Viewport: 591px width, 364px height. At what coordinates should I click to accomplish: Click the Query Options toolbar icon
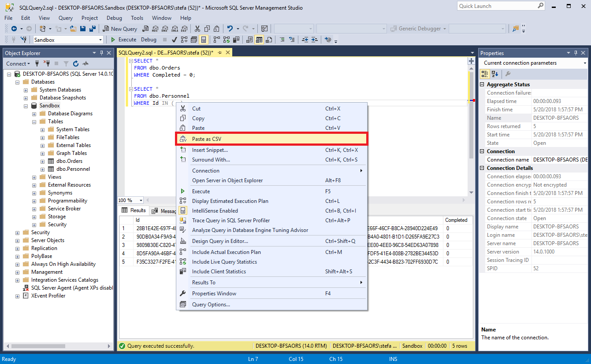click(194, 40)
